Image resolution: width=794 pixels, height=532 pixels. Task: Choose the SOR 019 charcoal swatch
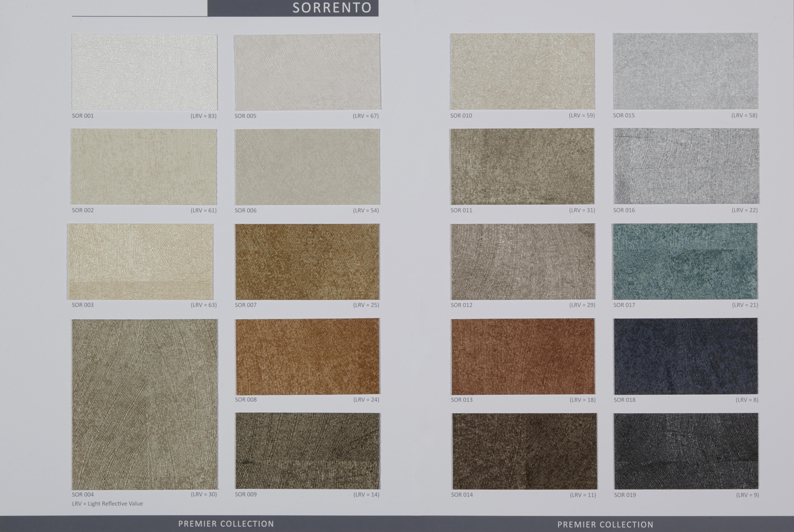pyautogui.click(x=686, y=451)
